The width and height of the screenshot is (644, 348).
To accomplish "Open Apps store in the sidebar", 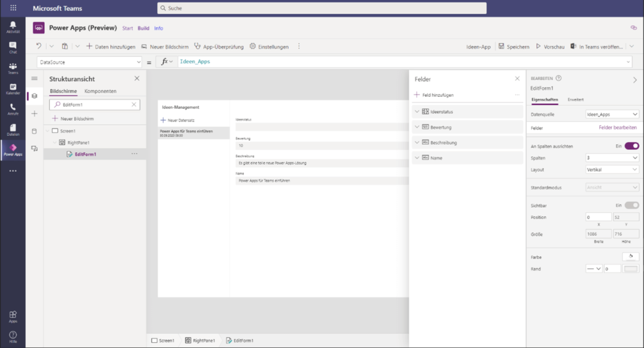I will coord(13,317).
